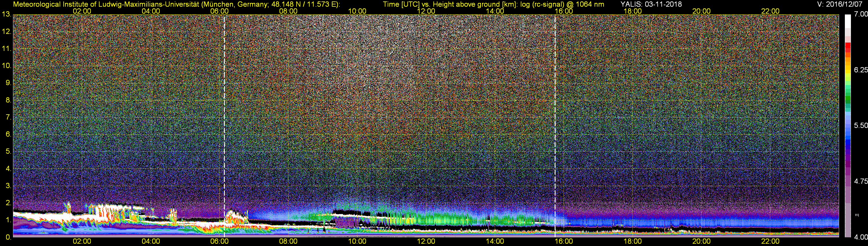
Task: Click the 16:00 label on the lower time axis
Action: tap(564, 241)
